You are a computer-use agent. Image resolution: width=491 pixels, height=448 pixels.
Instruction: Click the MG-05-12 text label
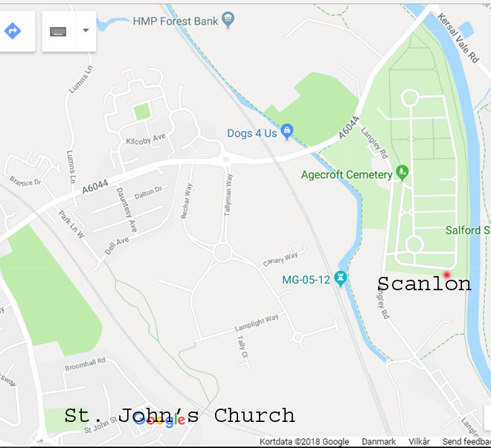pyautogui.click(x=306, y=280)
